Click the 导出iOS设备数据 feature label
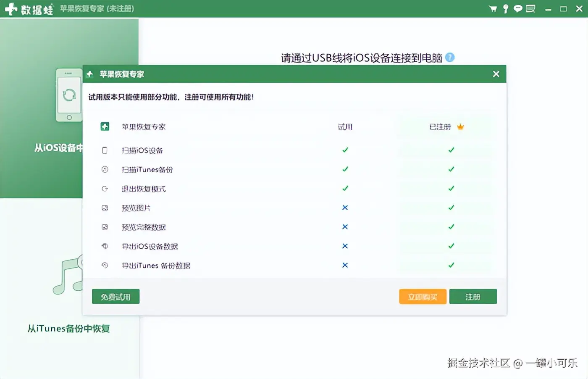588x379 pixels. [150, 247]
